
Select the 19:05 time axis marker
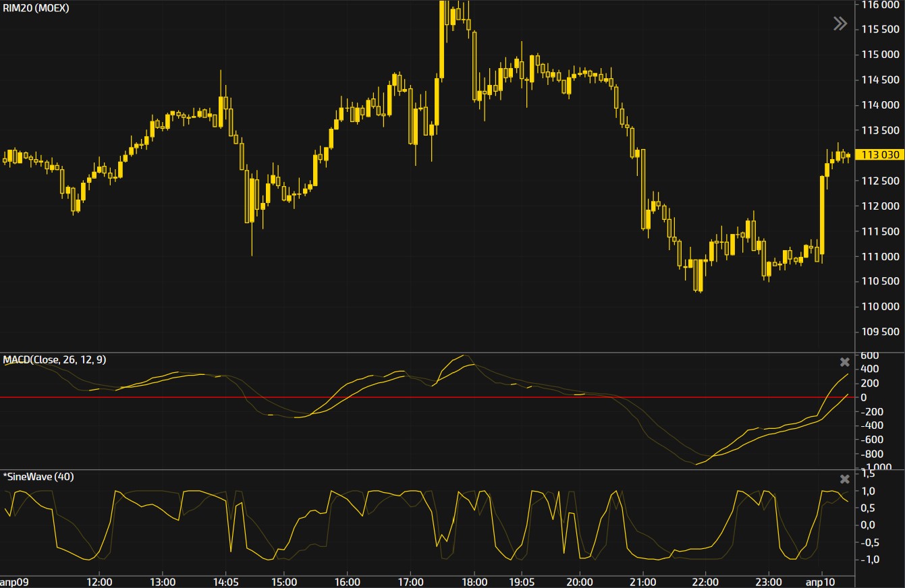[522, 582]
